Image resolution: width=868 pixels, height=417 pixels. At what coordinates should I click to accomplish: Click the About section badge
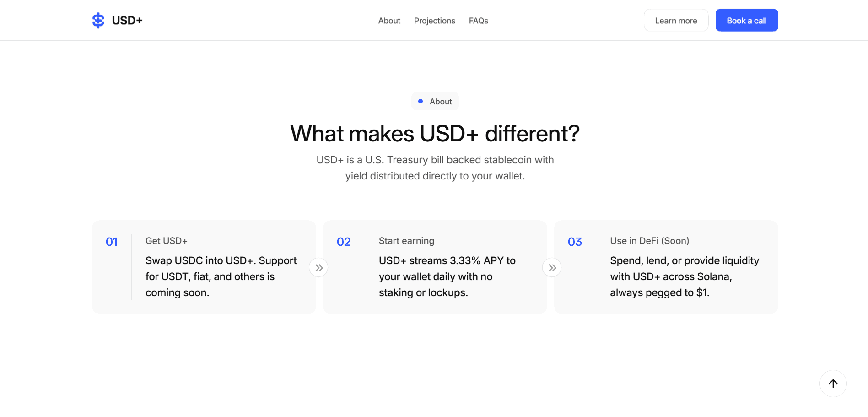tap(435, 102)
